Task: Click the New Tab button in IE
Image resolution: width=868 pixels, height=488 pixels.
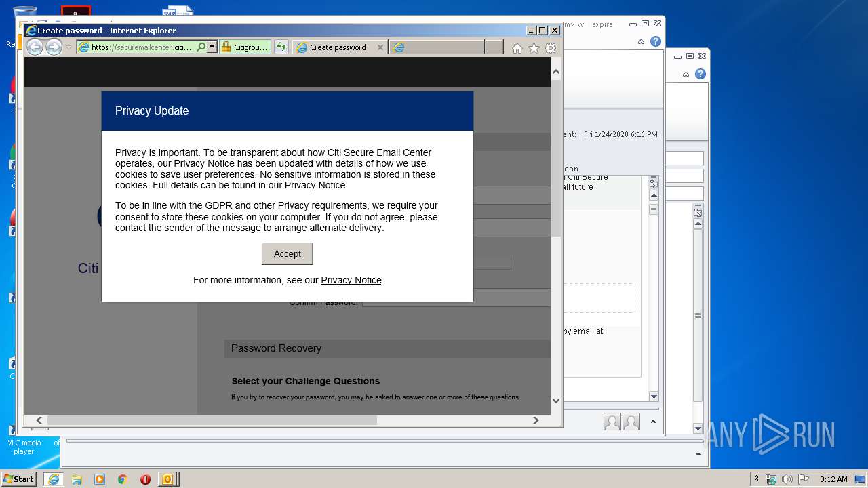Action: click(x=494, y=47)
